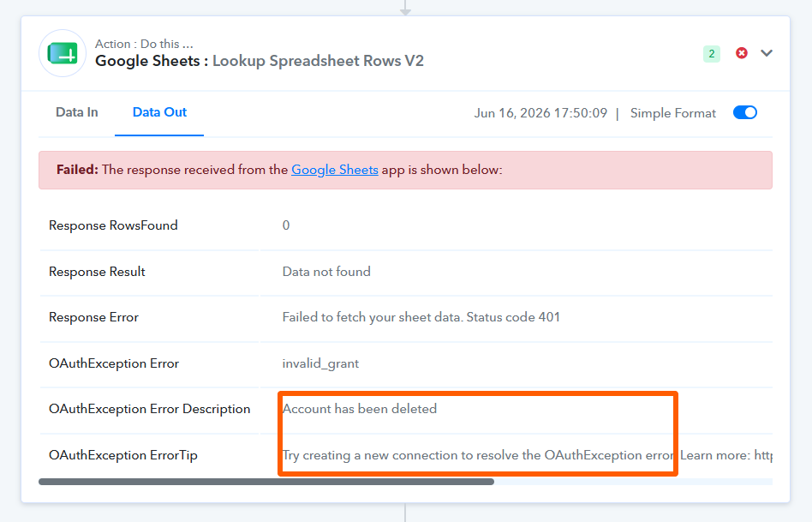This screenshot has height=522, width=812.
Task: Click the Simple Format label
Action: point(672,113)
